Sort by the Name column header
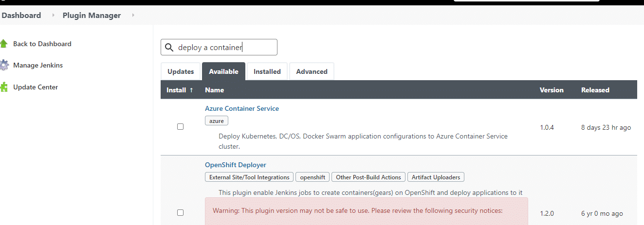The image size is (644, 225). pyautogui.click(x=214, y=90)
